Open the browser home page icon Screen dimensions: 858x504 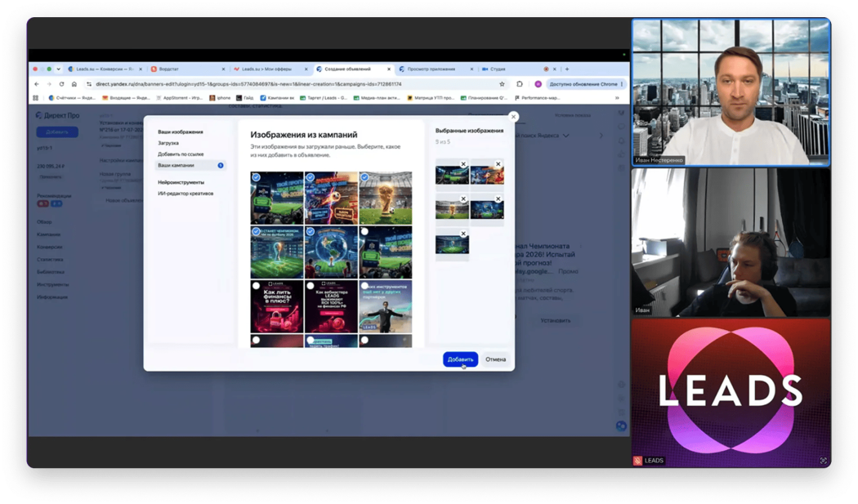pyautogui.click(x=74, y=84)
